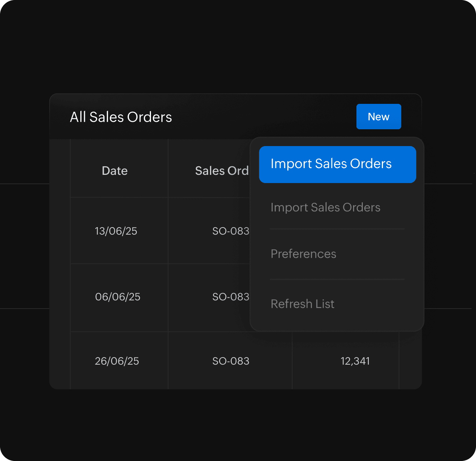Click the 12,341 amount cell
The width and height of the screenshot is (476, 461).
pyautogui.click(x=355, y=361)
